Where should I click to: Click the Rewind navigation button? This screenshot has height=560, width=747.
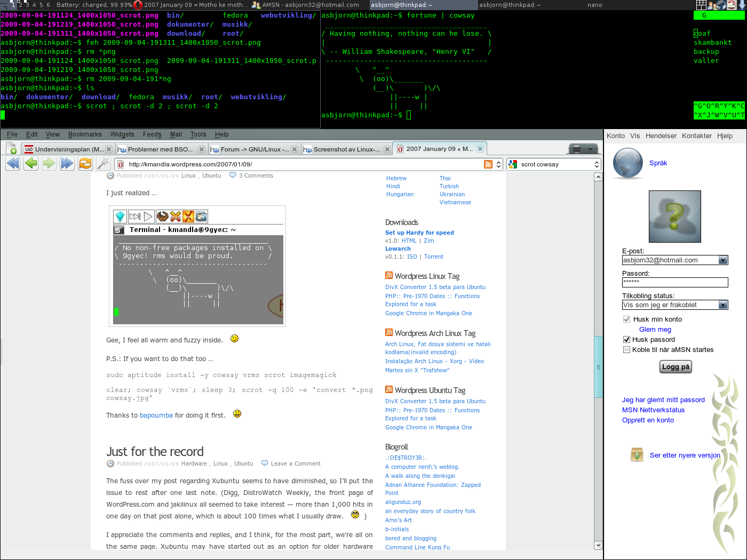point(13,164)
